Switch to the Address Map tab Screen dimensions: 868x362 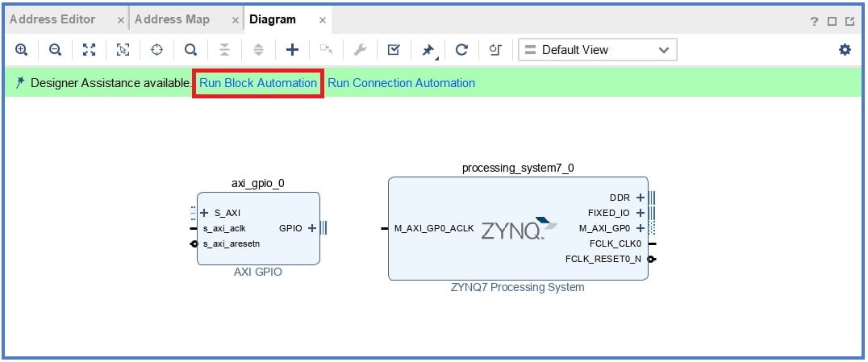[172, 19]
